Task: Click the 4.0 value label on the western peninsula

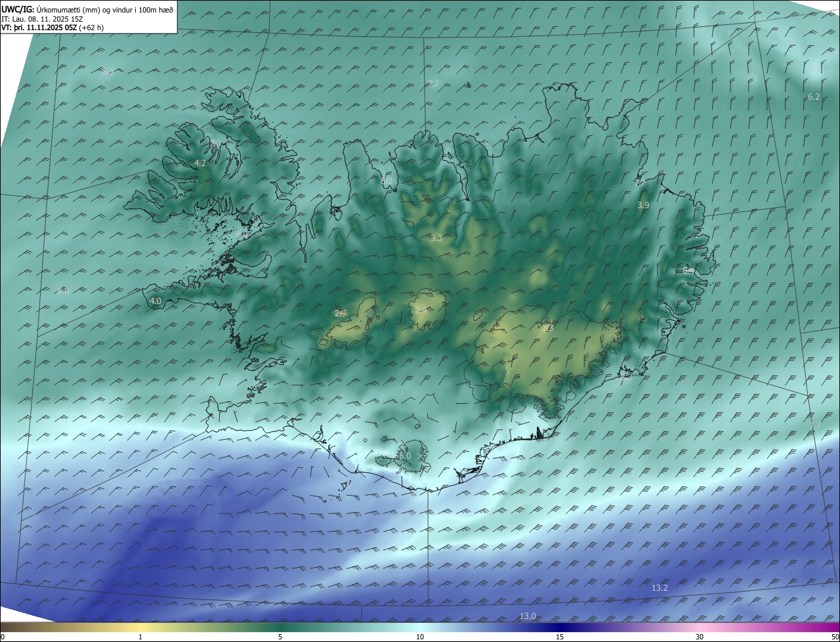Action: [156, 301]
